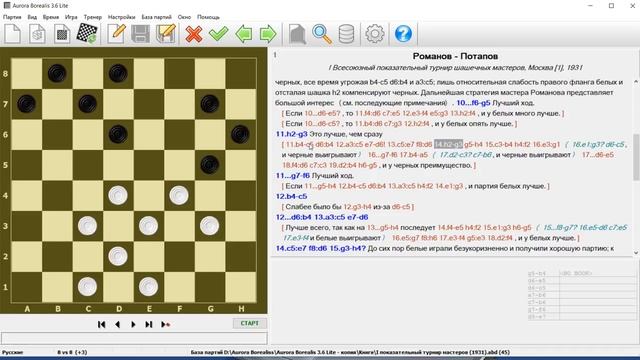Open the База партий menu
This screenshot has width=640, height=360.
pyautogui.click(x=156, y=17)
